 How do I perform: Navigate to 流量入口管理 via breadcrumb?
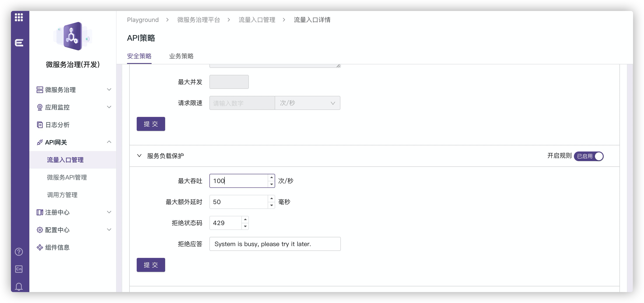(257, 20)
